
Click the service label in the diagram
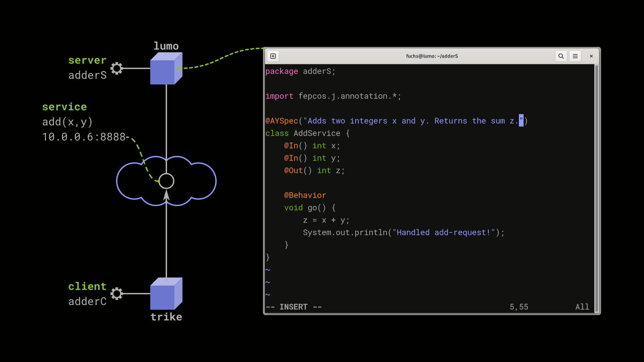pos(64,107)
